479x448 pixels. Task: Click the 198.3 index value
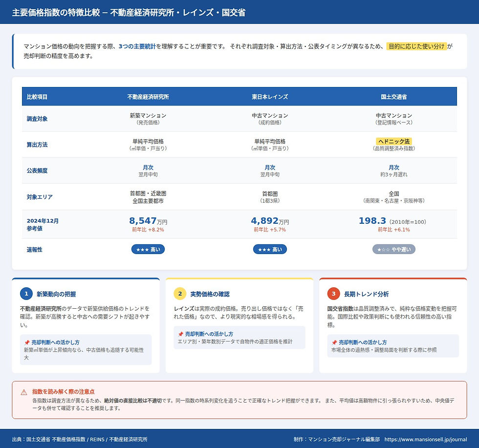tap(372, 220)
